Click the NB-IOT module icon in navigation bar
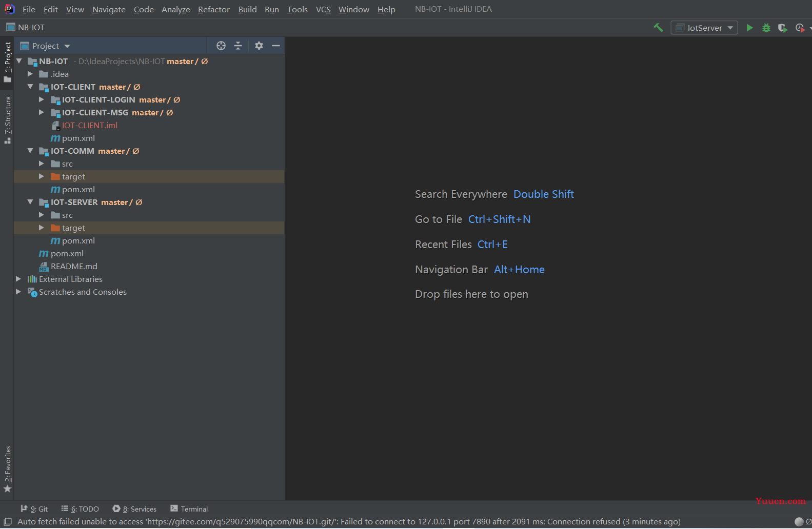Viewport: 812px width, 529px height. pos(10,27)
